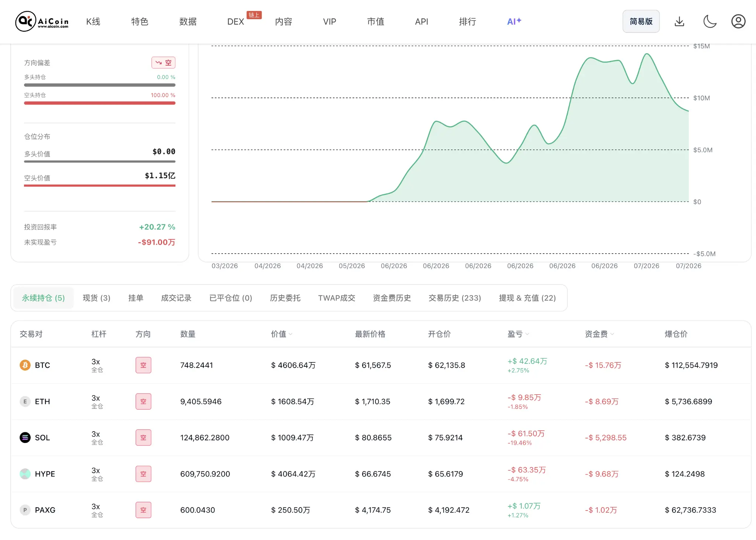
Task: Click HYPE quantity 609,750.9200
Action: [205, 474]
